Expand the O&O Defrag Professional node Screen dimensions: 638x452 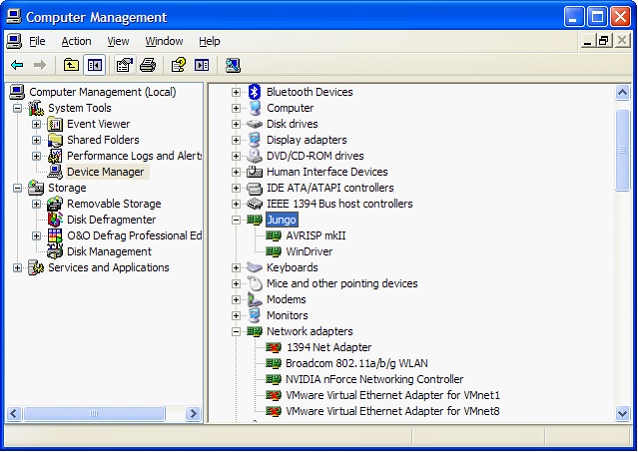click(x=37, y=236)
